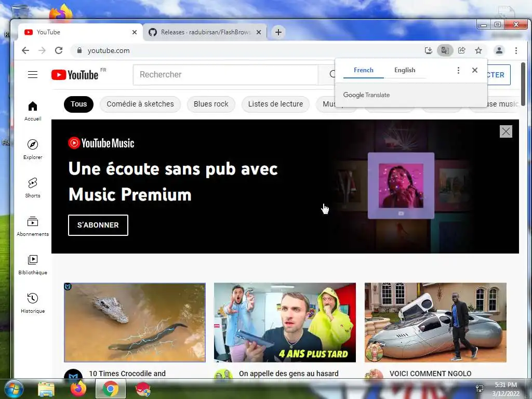Viewport: 532px width, 399px height.
Task: Open Bibliothèque in the sidebar
Action: pos(33,265)
